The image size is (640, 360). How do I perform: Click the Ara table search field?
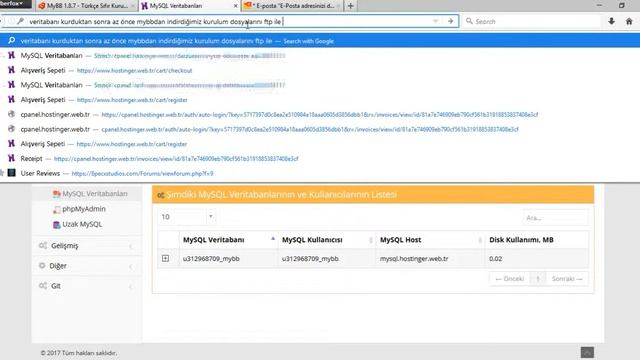click(555, 218)
